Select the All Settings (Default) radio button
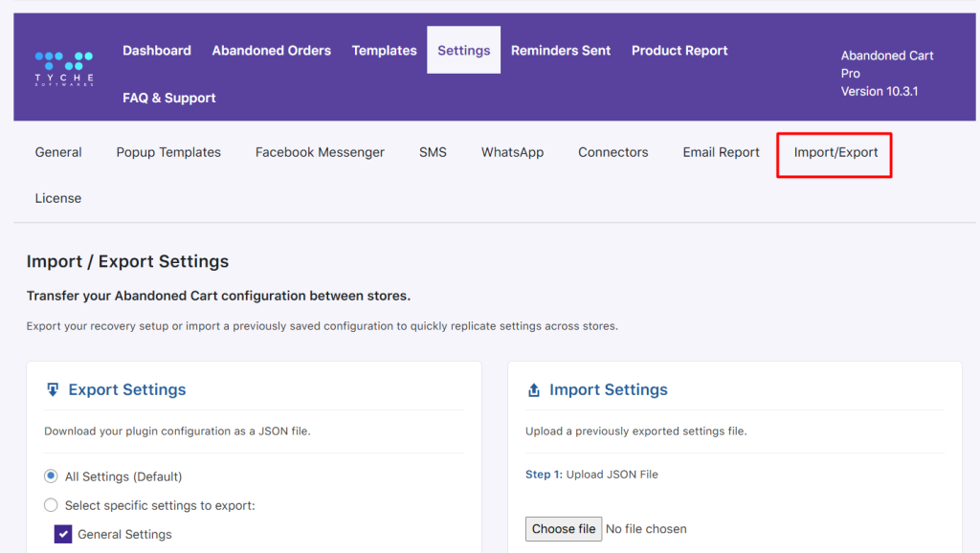 coord(52,476)
